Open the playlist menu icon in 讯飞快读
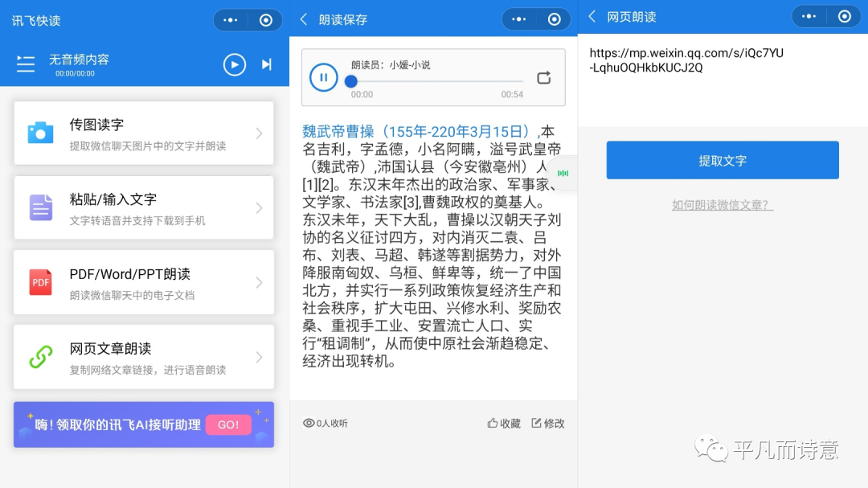868x488 pixels. (26, 64)
